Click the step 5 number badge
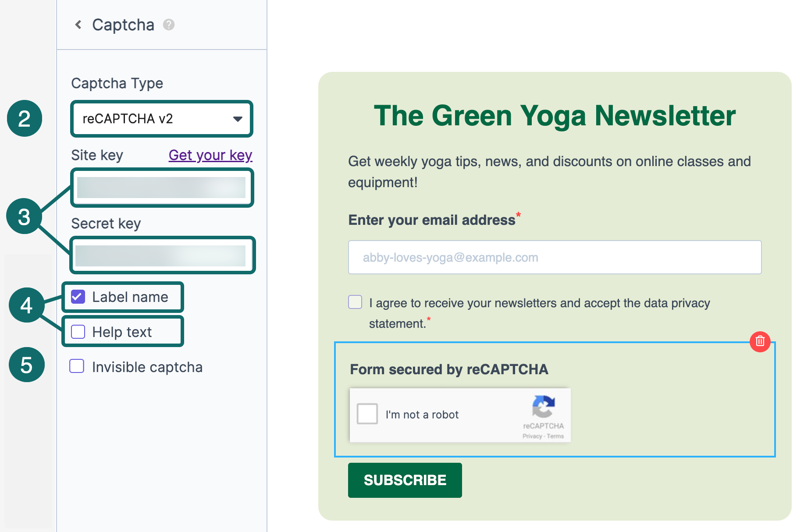Screen dimensions: 804x532 point(26,365)
